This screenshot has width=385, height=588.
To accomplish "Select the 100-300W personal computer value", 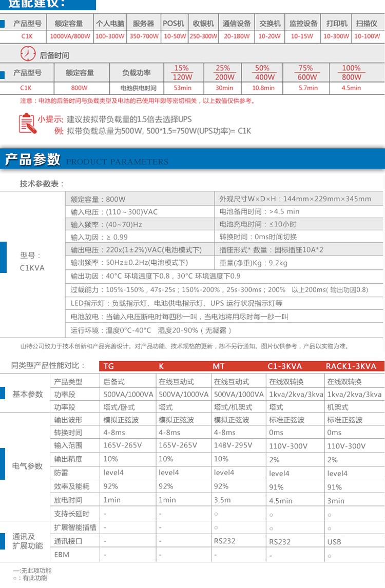I will point(110,36).
